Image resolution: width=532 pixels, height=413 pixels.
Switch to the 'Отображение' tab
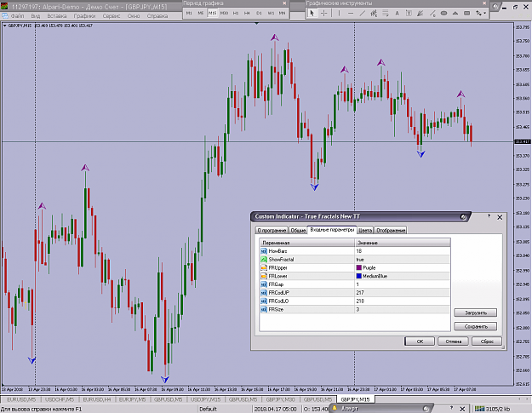(x=391, y=231)
